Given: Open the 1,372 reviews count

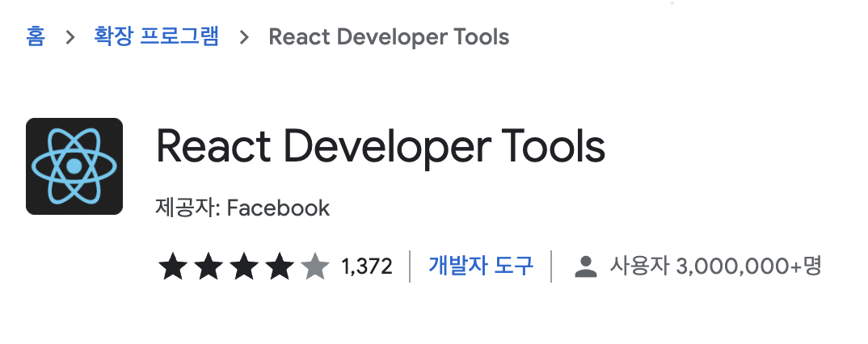Looking at the screenshot, I should coord(367,266).
